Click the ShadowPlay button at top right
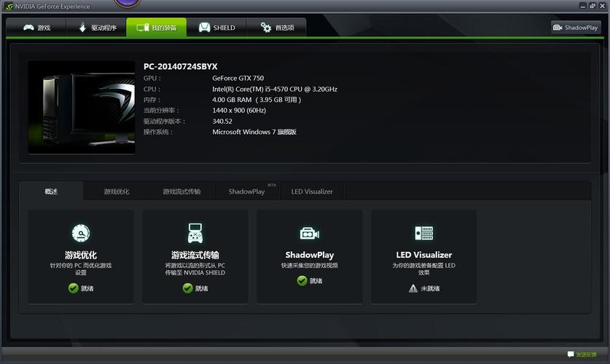This screenshot has height=364, width=610. (576, 28)
